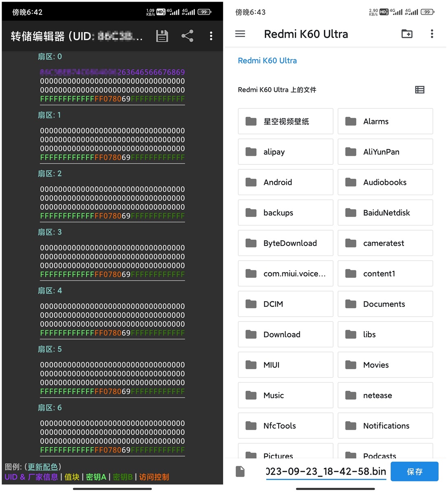Screen dimensions: 448x495
Task: Click the 密钥A legend label
Action: tap(96, 477)
